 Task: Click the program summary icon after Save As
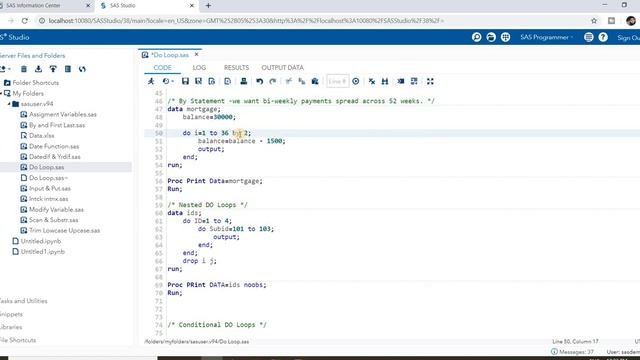(x=211, y=81)
